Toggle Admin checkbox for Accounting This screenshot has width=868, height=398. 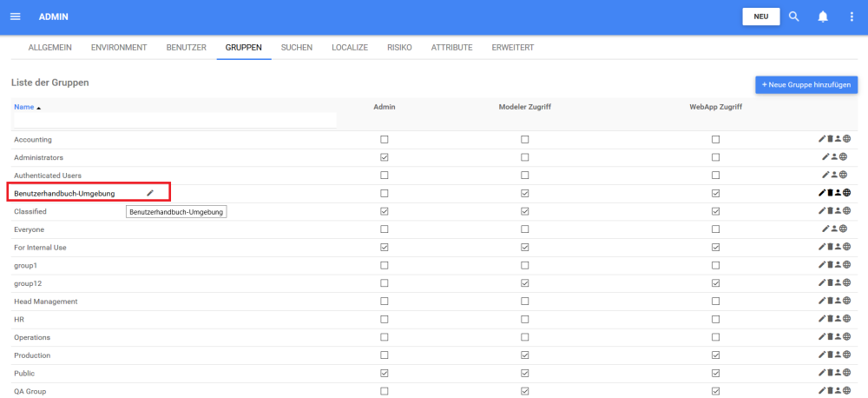click(385, 139)
